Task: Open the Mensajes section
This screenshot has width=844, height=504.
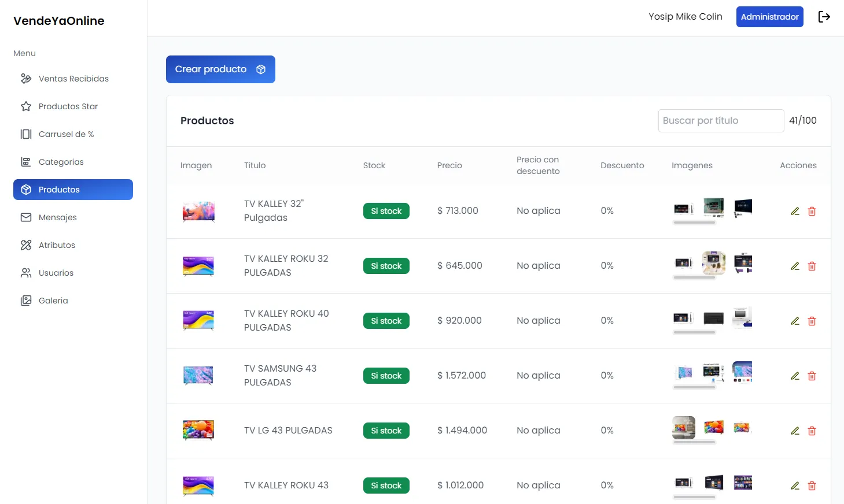Action: click(73, 217)
